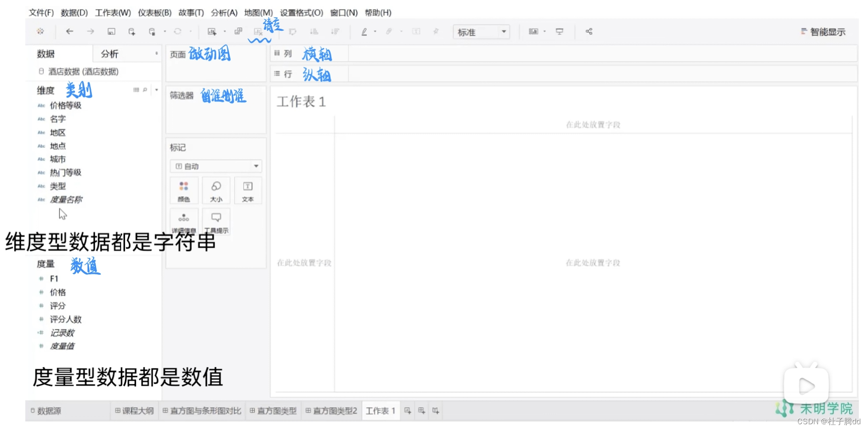Switch to the 直方图与条形图对比 sheet tab
The height and width of the screenshot is (430, 868).
(x=202, y=411)
